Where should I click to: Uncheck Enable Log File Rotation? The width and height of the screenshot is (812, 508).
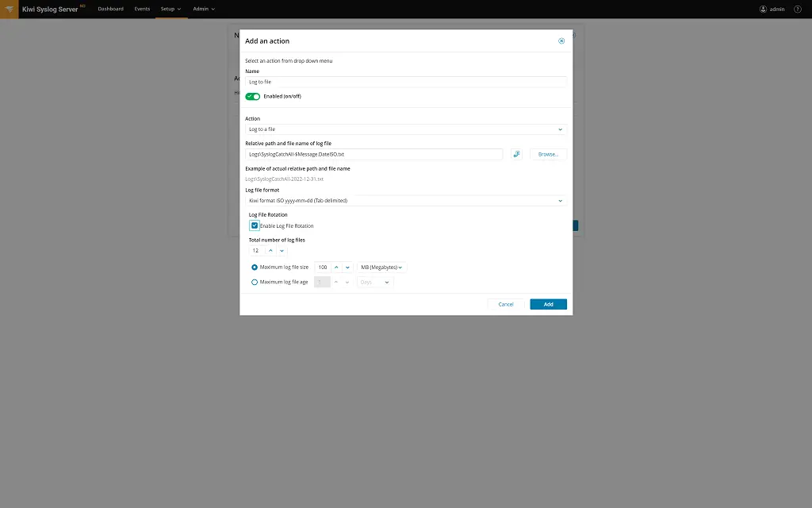pyautogui.click(x=255, y=225)
